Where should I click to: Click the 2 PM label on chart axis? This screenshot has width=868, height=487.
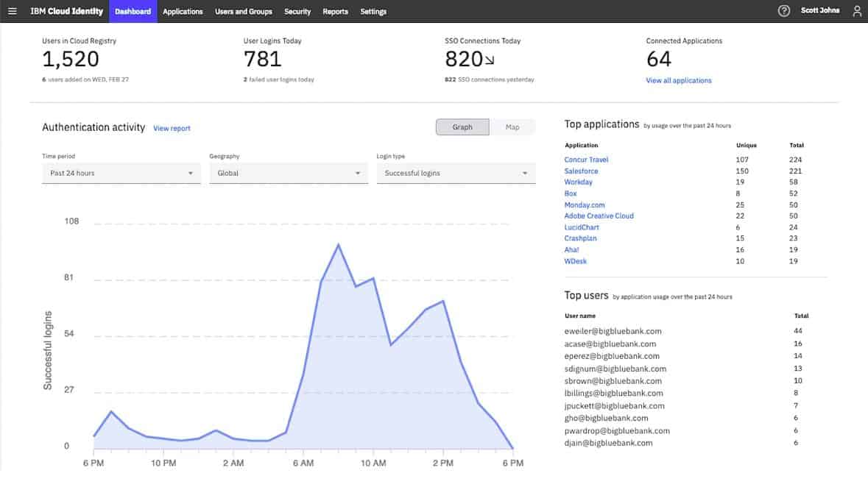(443, 463)
